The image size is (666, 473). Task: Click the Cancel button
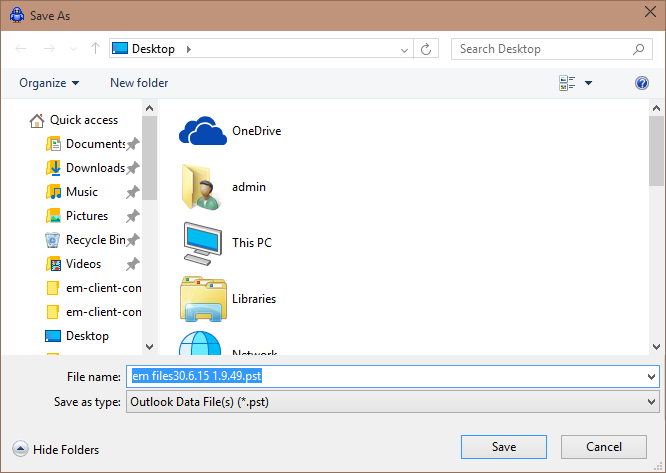tap(604, 447)
